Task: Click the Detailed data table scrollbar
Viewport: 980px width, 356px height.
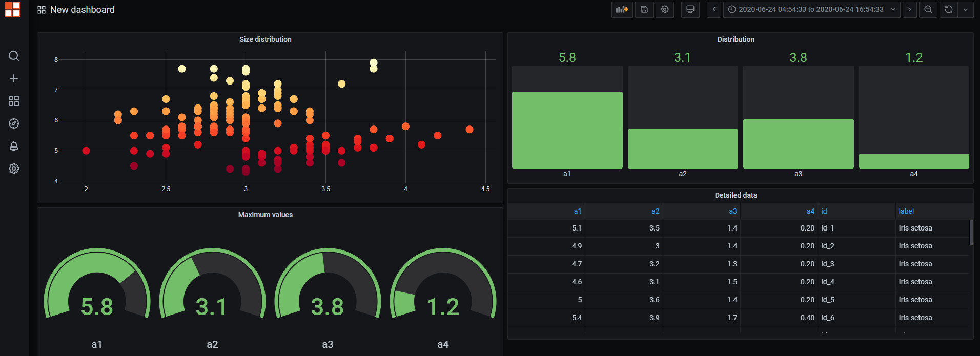Action: coord(971,233)
